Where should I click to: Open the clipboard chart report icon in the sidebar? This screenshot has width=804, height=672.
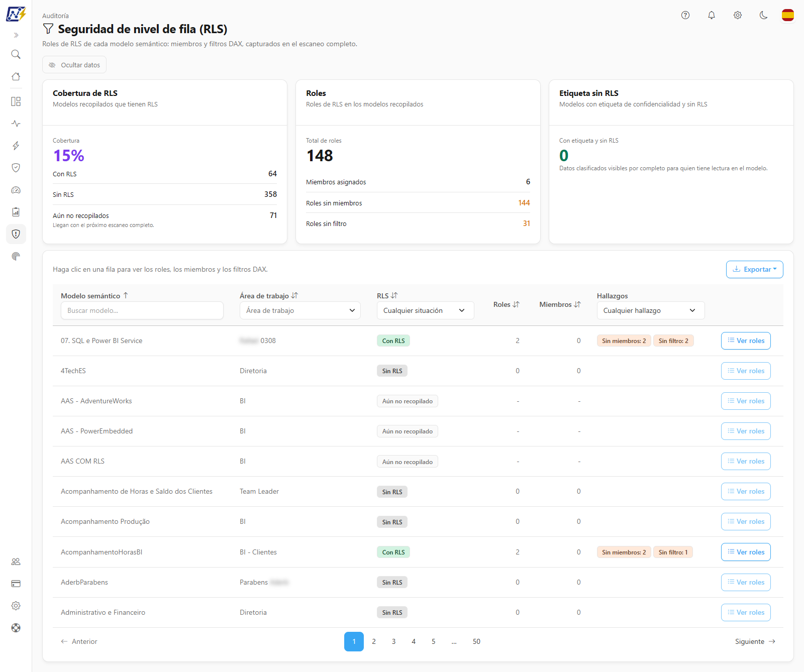click(16, 212)
